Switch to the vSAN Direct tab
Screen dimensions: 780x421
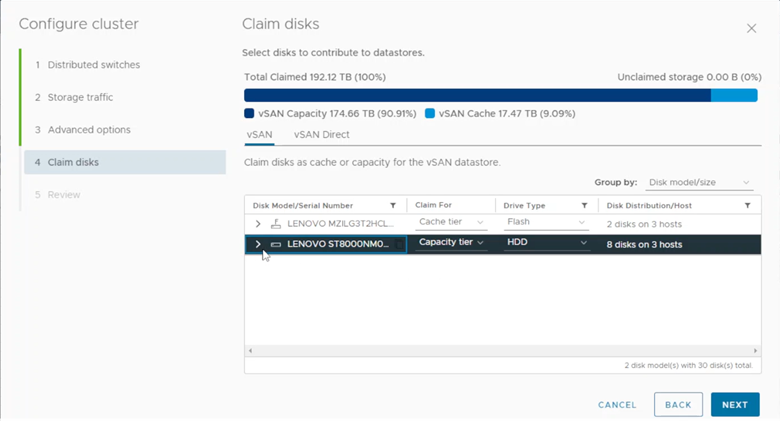click(x=321, y=134)
